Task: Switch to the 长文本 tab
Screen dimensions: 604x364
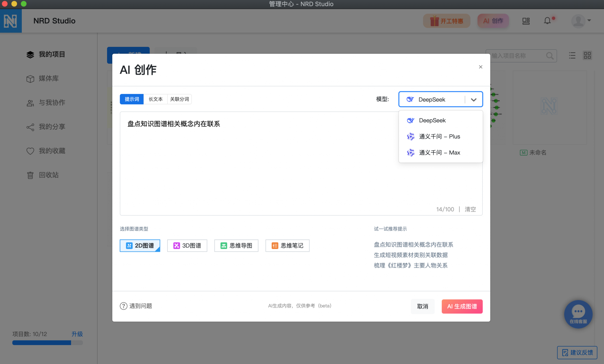Action: [155, 99]
